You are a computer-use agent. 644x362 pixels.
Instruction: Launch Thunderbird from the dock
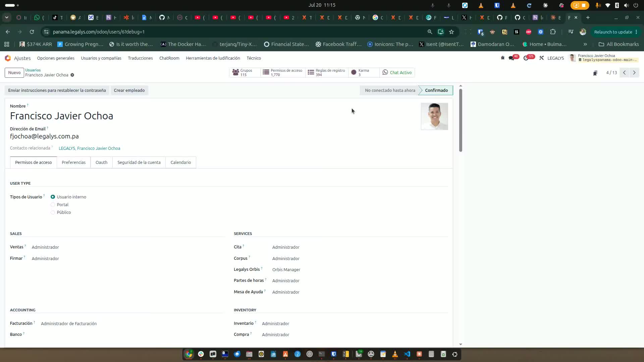pos(237,354)
